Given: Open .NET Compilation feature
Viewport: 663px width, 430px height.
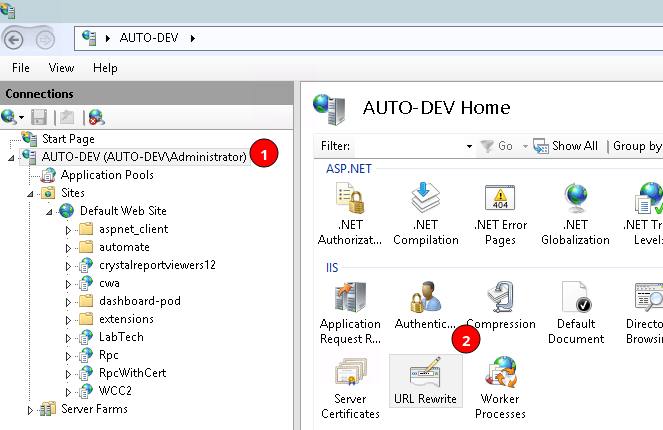Looking at the screenshot, I should 425,214.
